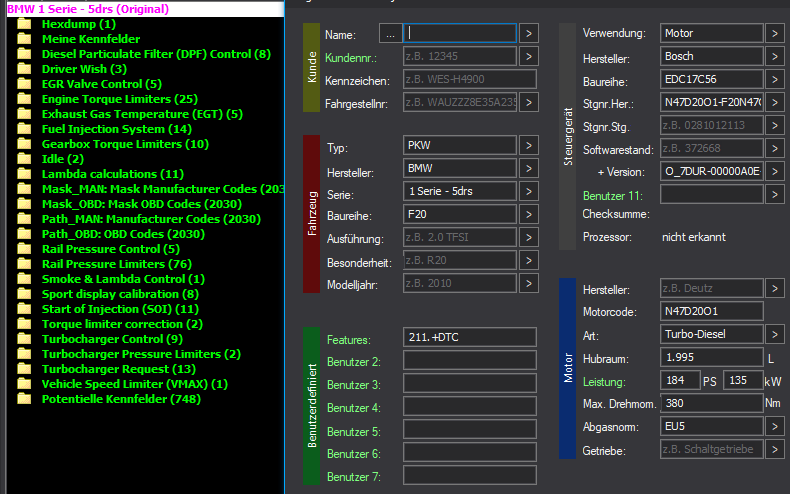Viewport: 790px width, 494px height.
Task: Click the Benutzer 5 input field
Action: [470, 429]
